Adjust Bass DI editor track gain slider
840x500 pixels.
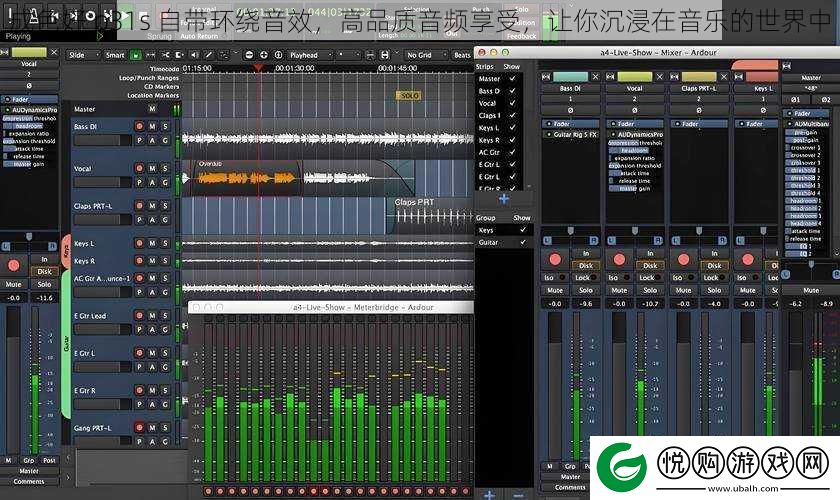pyautogui.click(x=102, y=140)
